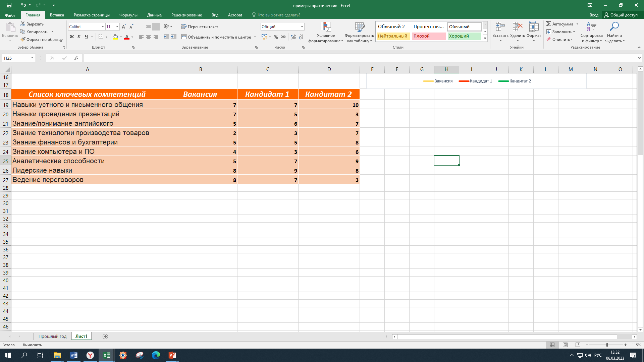Screen dimensions: 644x362
Task: Open the Name Box dropdown arrow
Action: tap(32, 58)
